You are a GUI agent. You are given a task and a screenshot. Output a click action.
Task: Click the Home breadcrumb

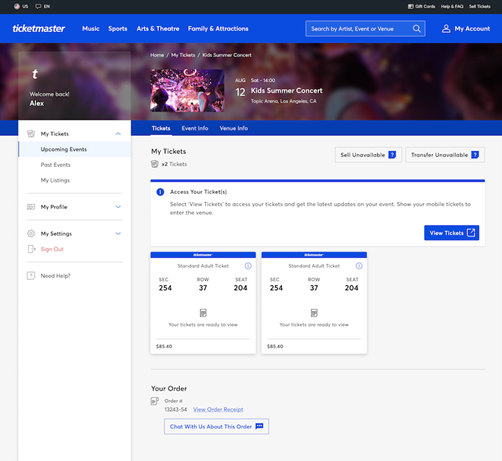[x=157, y=55]
